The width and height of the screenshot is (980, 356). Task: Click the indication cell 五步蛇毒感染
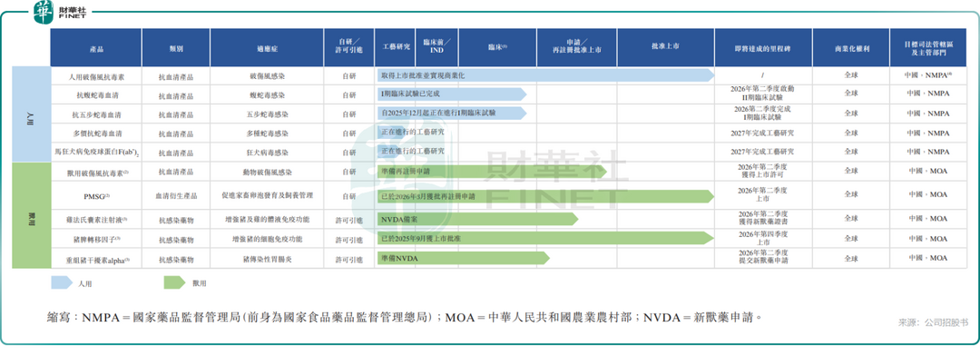267,114
